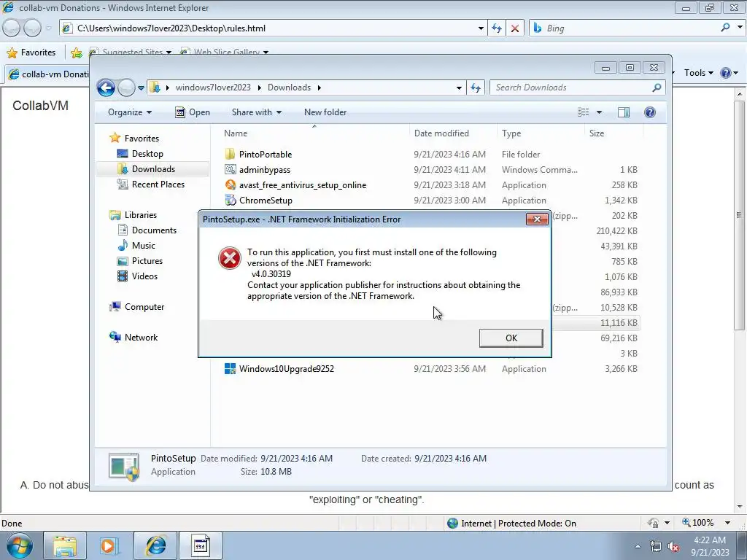Sort files by the Name column
Image resolution: width=747 pixels, height=560 pixels.
click(x=314, y=133)
